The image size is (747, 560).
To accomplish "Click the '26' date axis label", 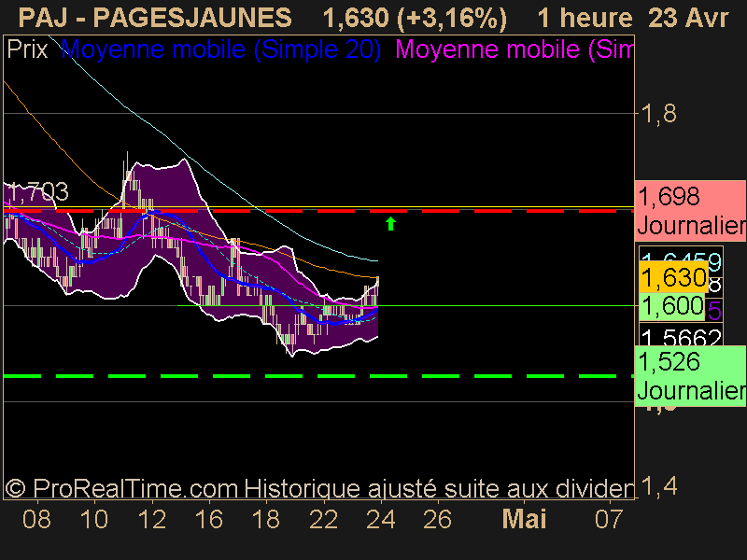I will point(437,519).
